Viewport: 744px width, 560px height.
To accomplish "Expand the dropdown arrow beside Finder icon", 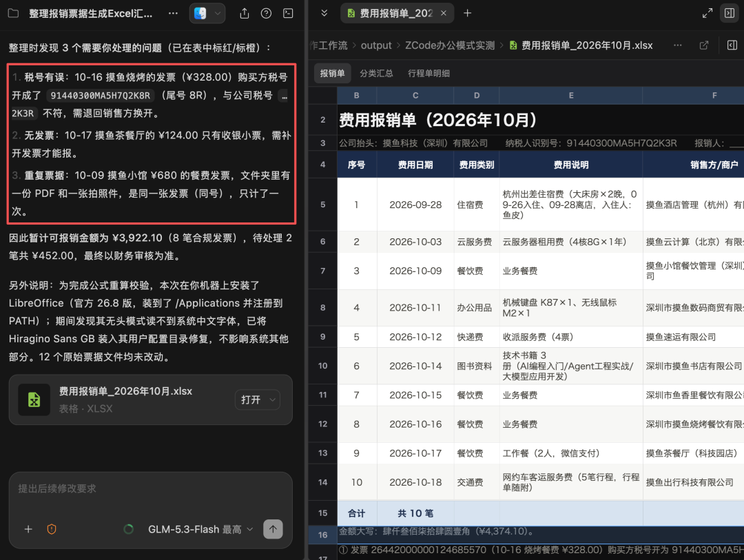I will click(x=217, y=13).
